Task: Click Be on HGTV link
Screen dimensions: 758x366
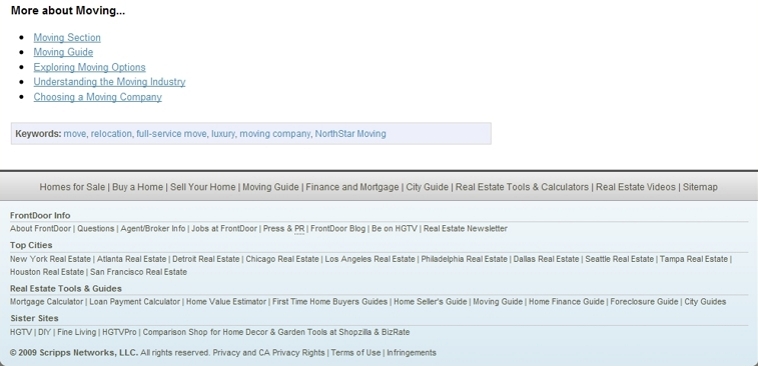Action: point(394,229)
